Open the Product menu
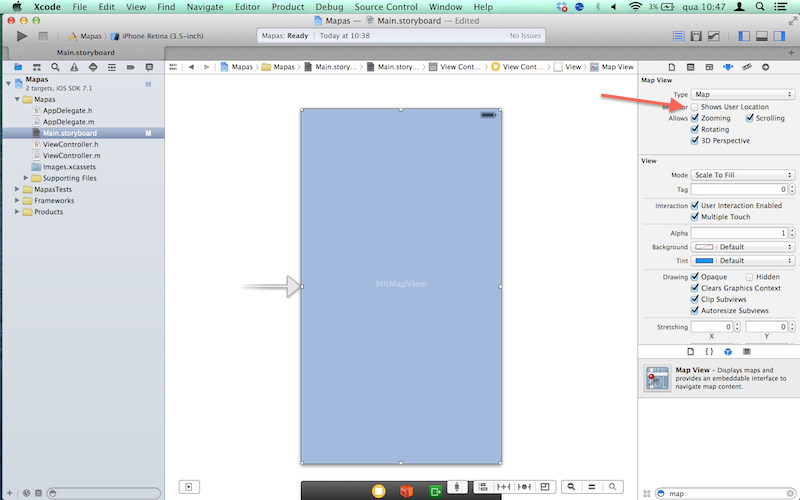 [288, 7]
